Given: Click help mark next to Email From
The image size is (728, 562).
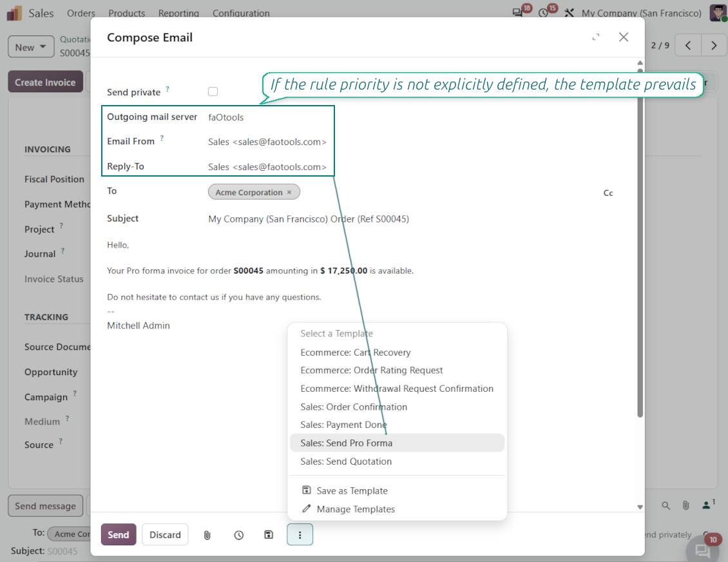Looking at the screenshot, I should click(x=162, y=138).
